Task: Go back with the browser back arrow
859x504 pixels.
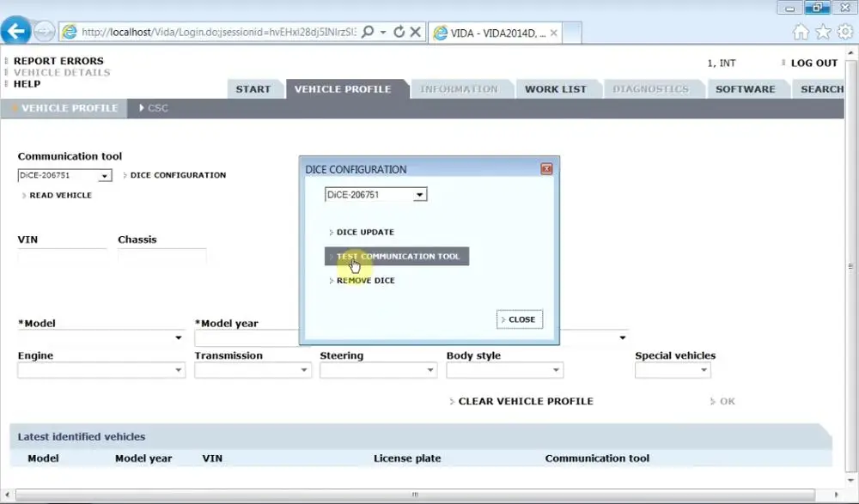Action: [x=15, y=31]
